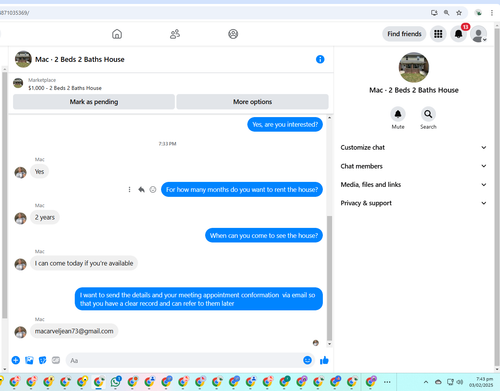Open the Friends icon in top navigation
This screenshot has height=391, width=500.
tap(175, 34)
